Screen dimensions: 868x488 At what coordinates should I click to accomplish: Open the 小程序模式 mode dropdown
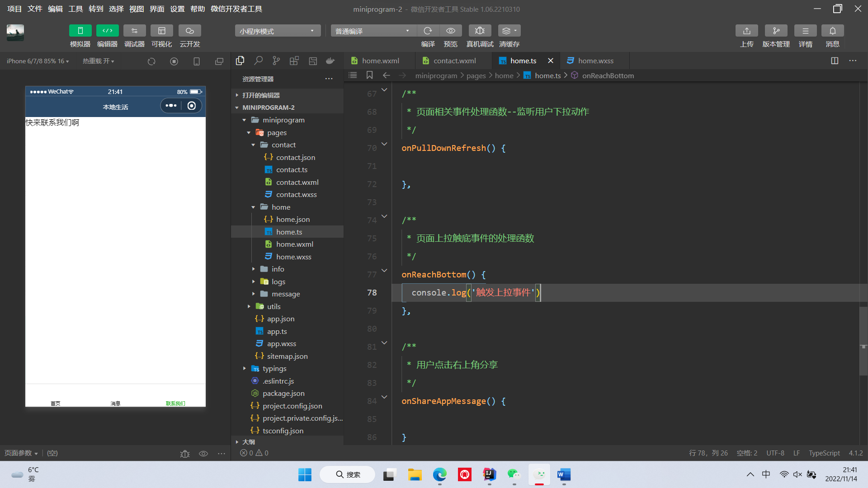click(x=277, y=31)
